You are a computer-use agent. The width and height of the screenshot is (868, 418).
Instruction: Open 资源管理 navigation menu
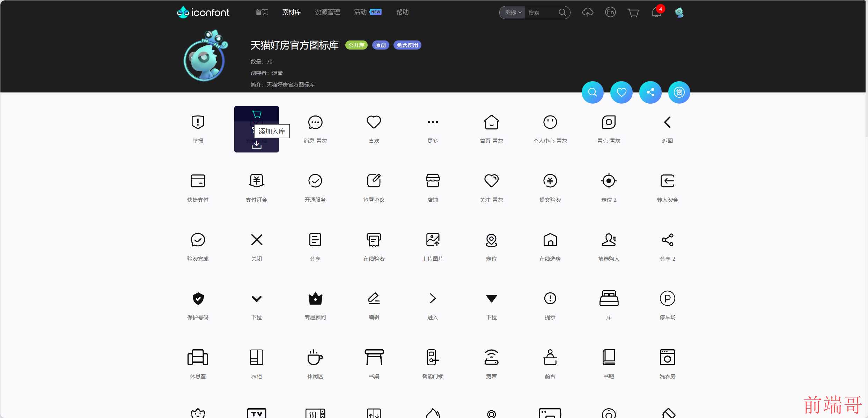(x=328, y=12)
